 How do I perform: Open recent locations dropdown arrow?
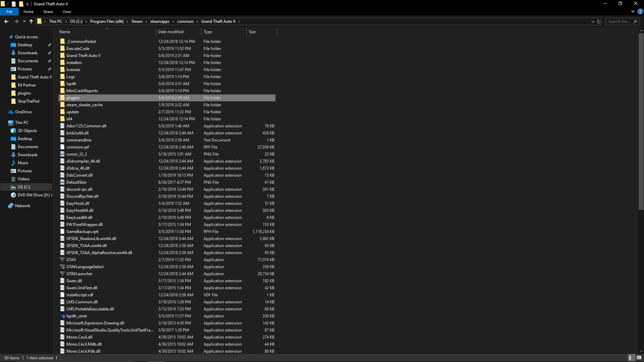point(24,21)
